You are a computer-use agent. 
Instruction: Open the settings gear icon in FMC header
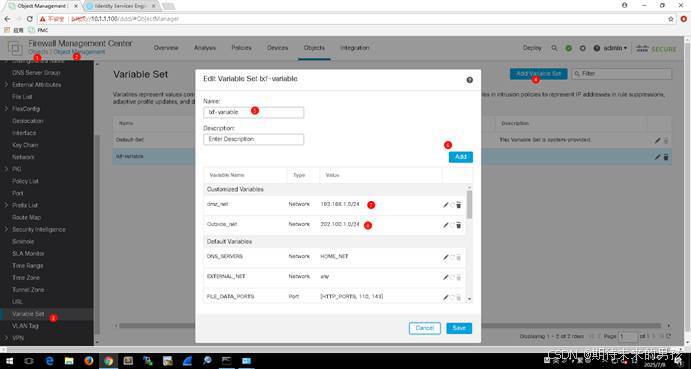click(x=583, y=48)
